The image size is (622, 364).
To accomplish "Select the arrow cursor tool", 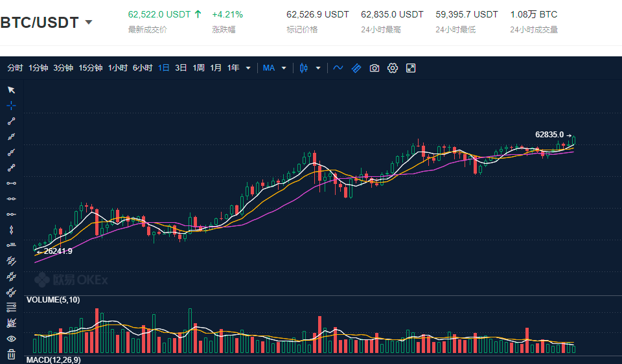I will click(11, 90).
